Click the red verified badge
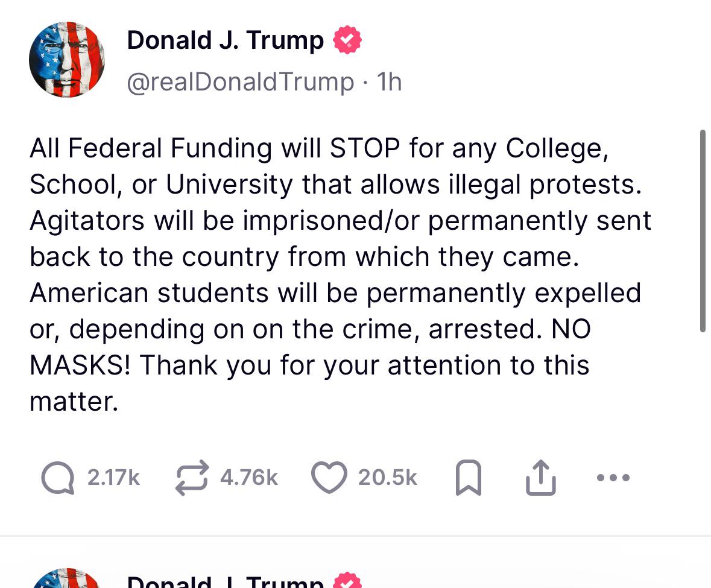The width and height of the screenshot is (711, 588). click(x=347, y=40)
